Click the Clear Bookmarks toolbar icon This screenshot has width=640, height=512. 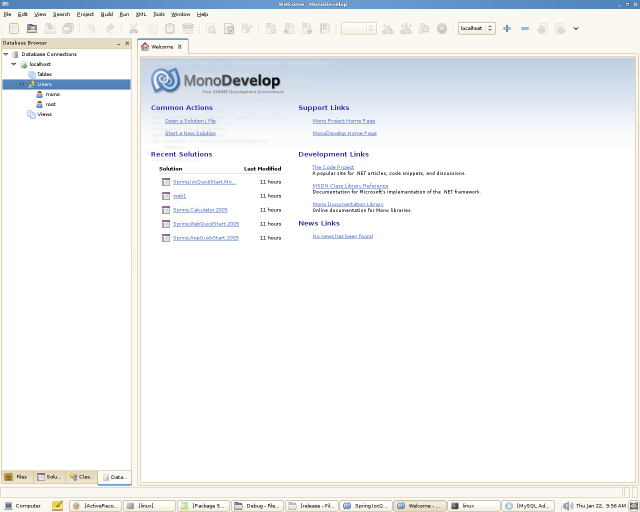click(325, 28)
